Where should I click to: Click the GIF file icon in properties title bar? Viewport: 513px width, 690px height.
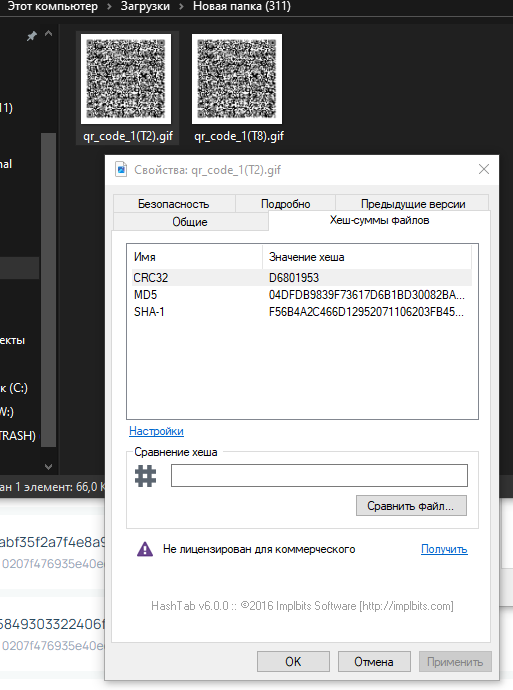[121, 169]
